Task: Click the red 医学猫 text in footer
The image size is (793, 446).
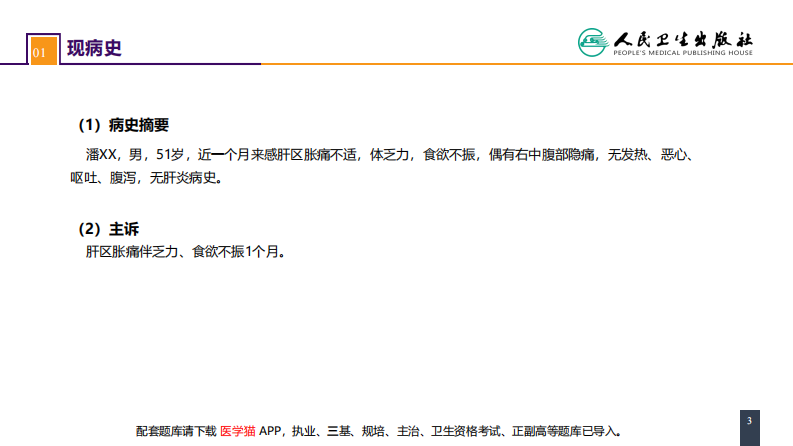Action: click(x=238, y=431)
